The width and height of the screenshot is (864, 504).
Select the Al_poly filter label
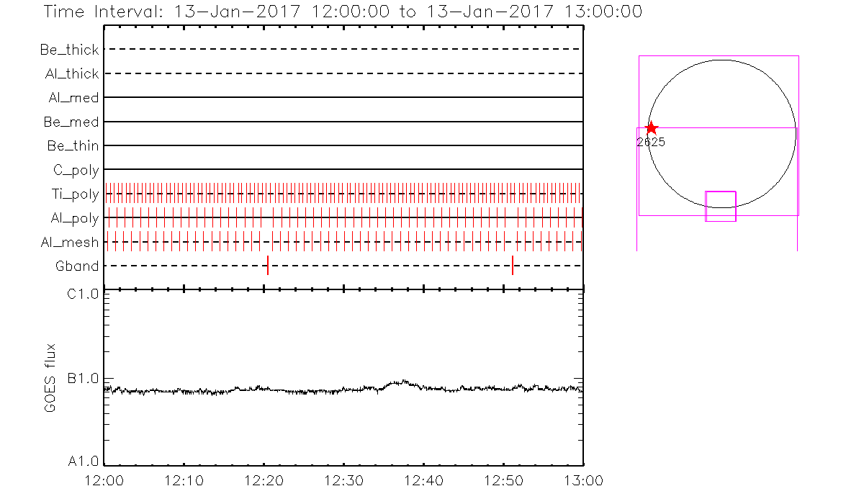[x=75, y=218]
